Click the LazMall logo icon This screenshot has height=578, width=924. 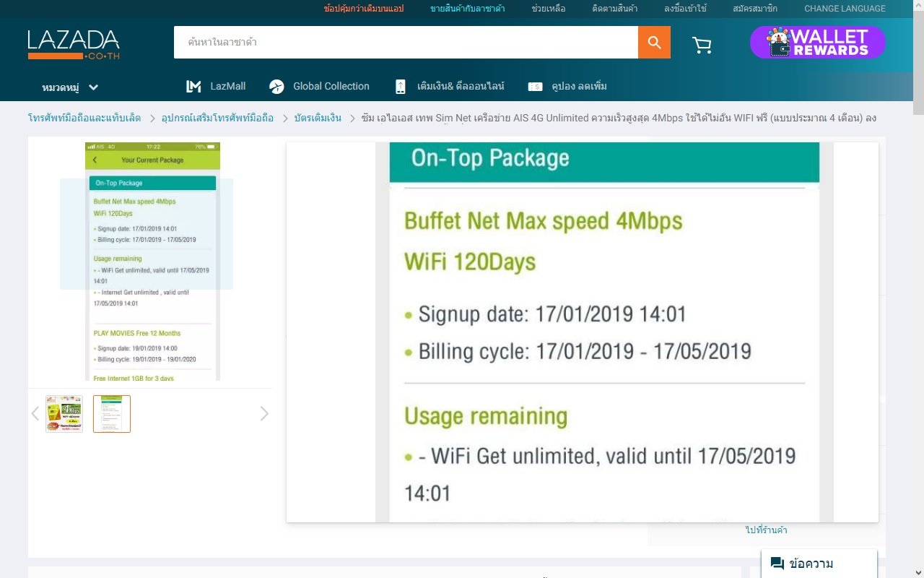point(193,87)
